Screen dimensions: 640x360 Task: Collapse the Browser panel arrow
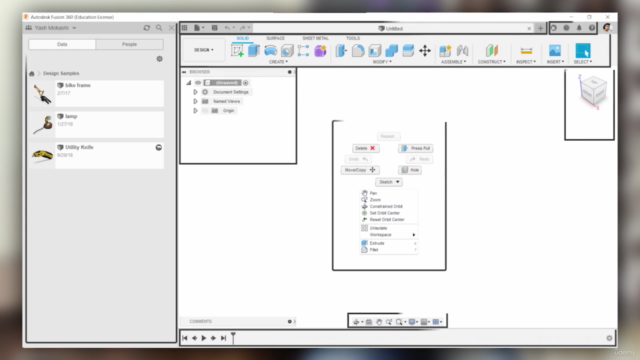pyautogui.click(x=184, y=72)
